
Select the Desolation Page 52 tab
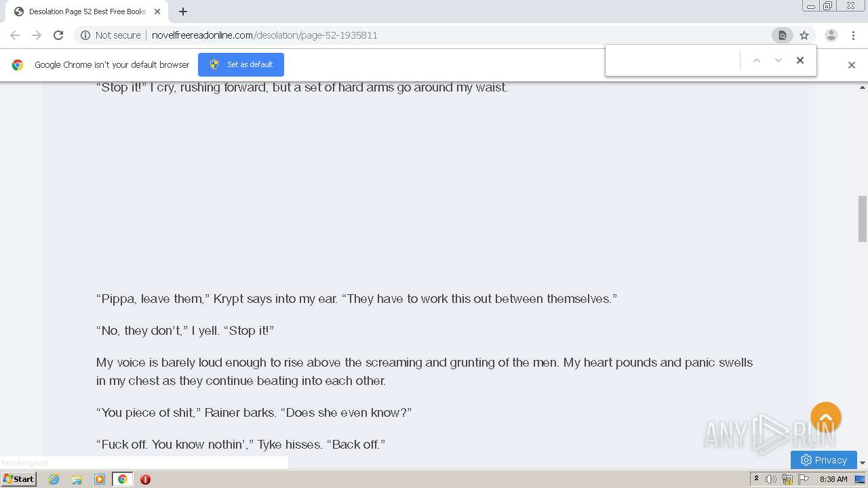coord(87,12)
